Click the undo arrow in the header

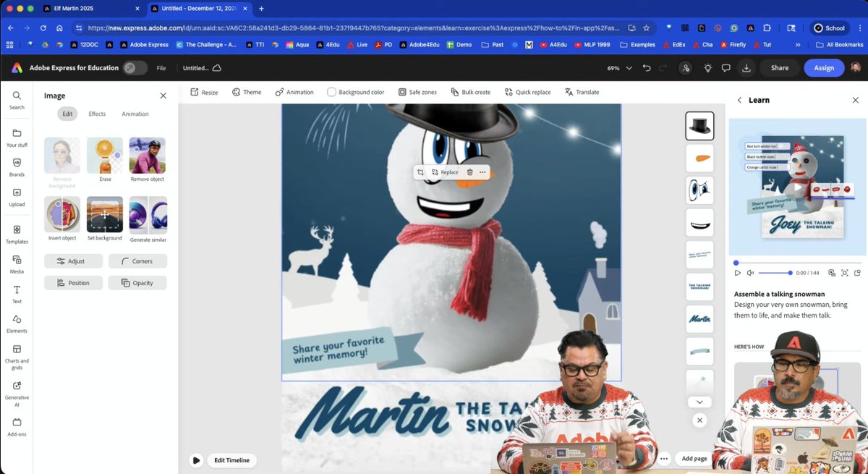click(x=646, y=68)
